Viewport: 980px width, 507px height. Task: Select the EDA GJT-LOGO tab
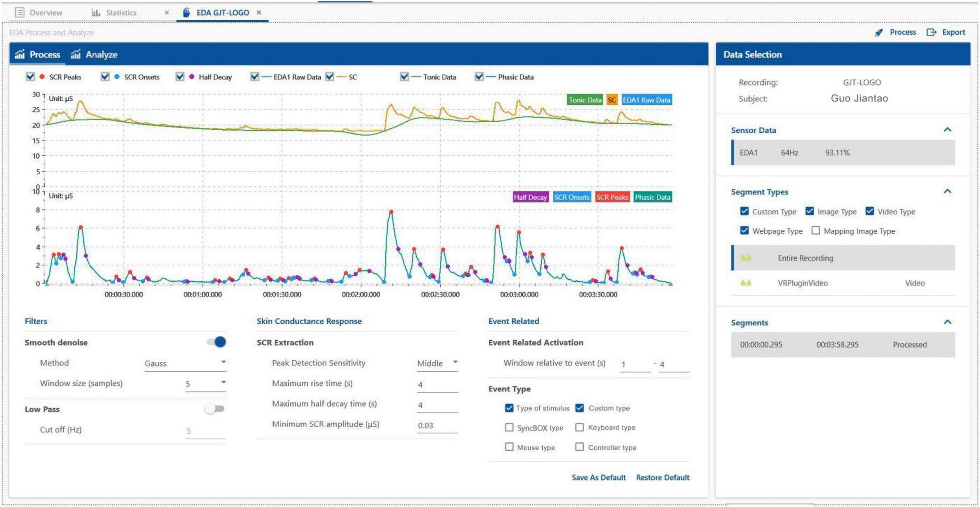pyautogui.click(x=223, y=12)
